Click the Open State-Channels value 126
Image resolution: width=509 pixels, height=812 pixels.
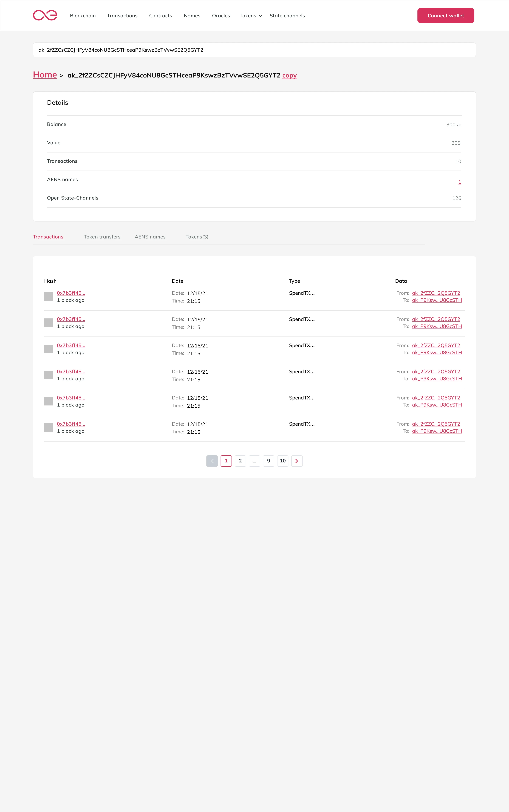click(457, 198)
